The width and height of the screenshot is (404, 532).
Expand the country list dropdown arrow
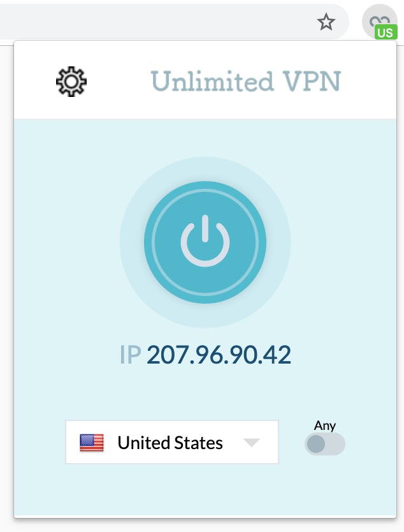(x=252, y=443)
